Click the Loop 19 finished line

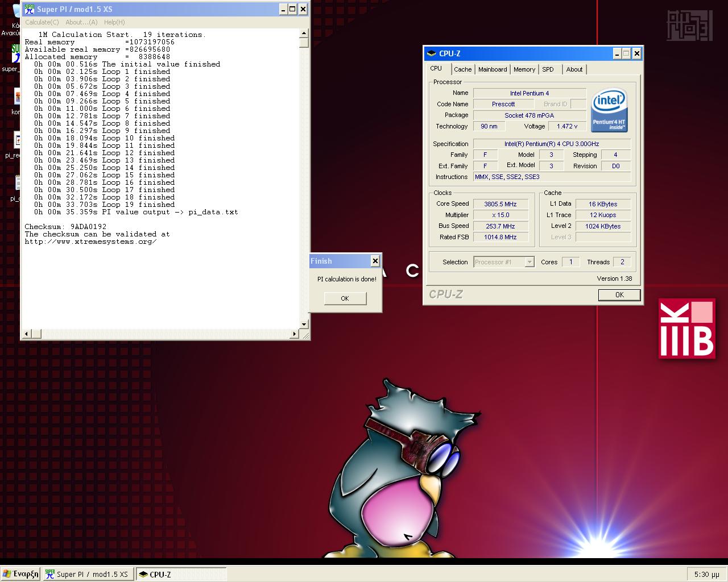(x=105, y=205)
